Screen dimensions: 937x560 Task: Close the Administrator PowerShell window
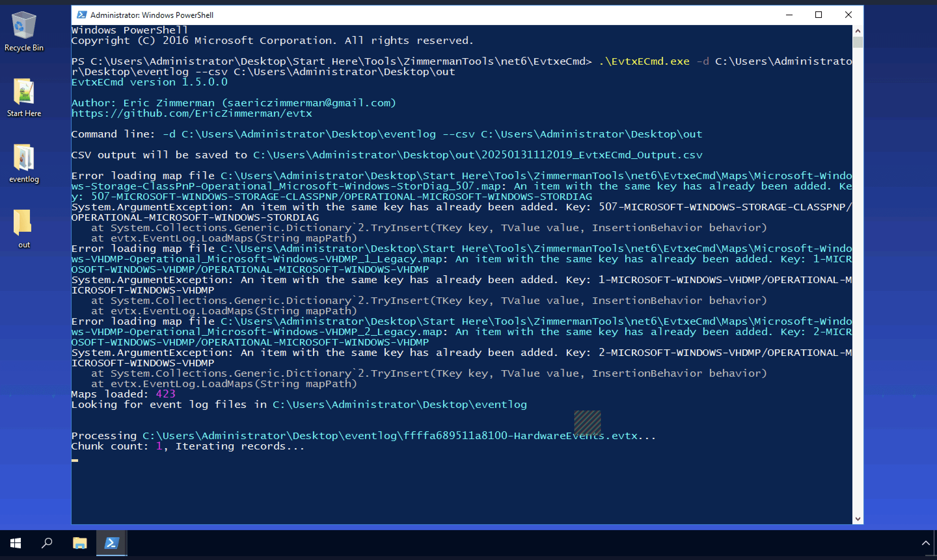click(x=848, y=15)
